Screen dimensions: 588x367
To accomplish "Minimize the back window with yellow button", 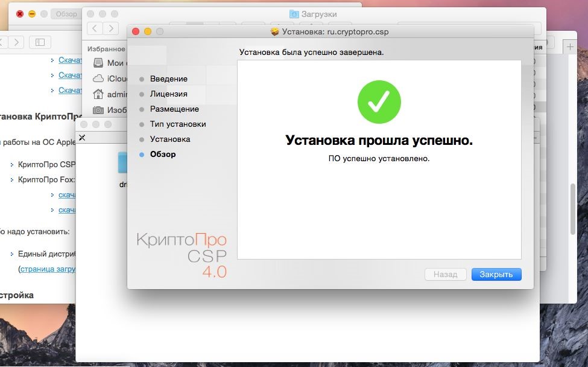I will 32,14.
